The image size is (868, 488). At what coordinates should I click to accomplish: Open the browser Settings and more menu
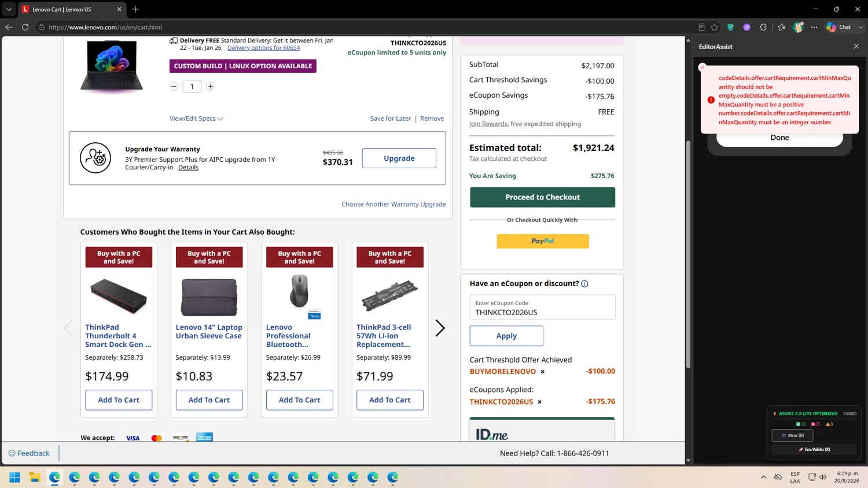tap(814, 27)
